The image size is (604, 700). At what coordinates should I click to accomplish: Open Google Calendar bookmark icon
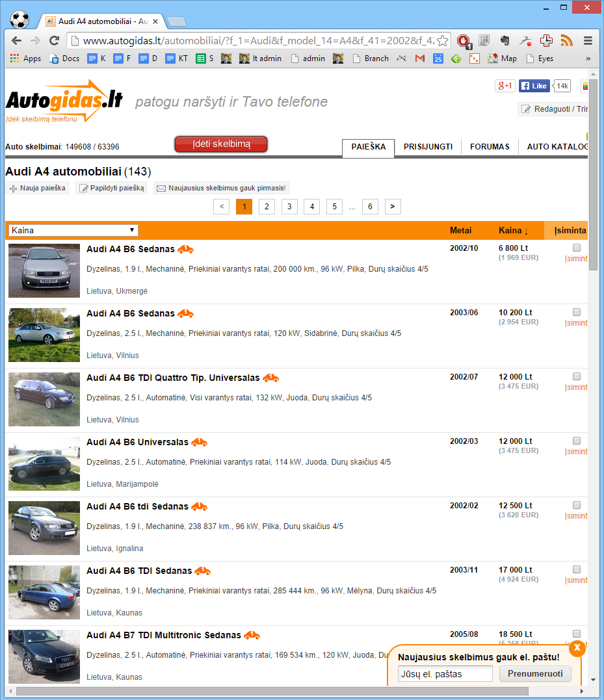(438, 58)
